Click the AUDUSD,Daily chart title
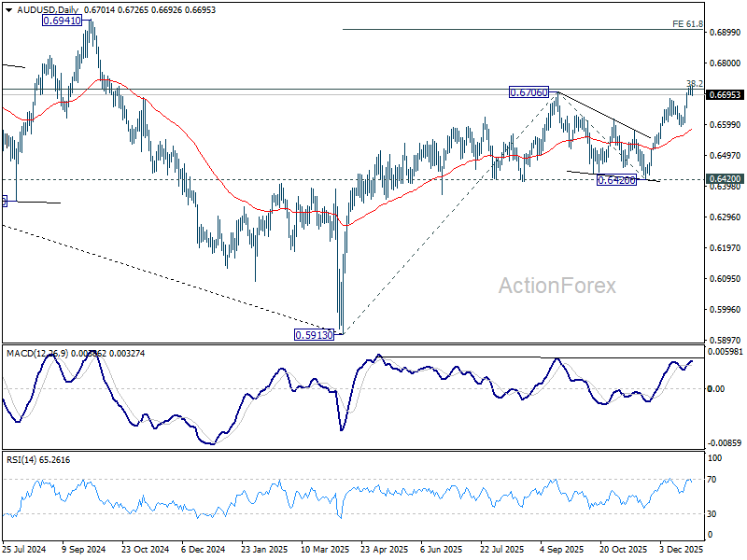 click(48, 10)
